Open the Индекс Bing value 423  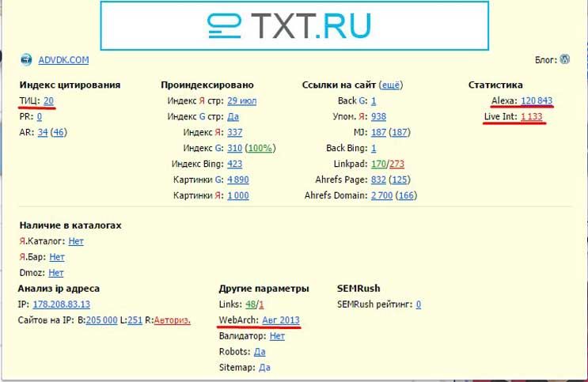pyautogui.click(x=235, y=164)
